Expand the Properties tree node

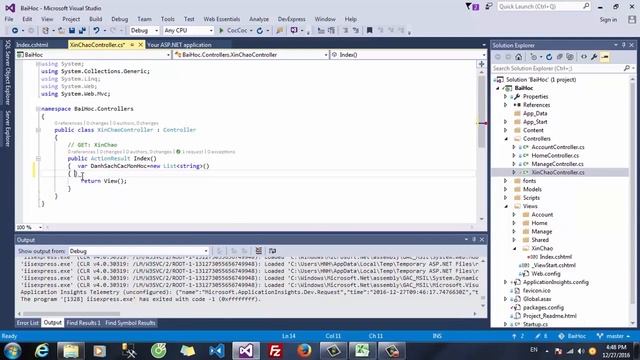[x=506, y=97]
